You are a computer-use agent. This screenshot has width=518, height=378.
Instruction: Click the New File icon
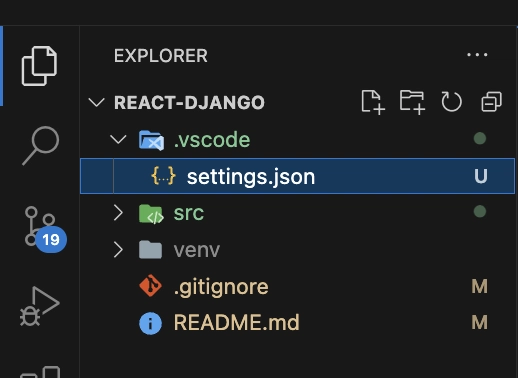pyautogui.click(x=373, y=102)
